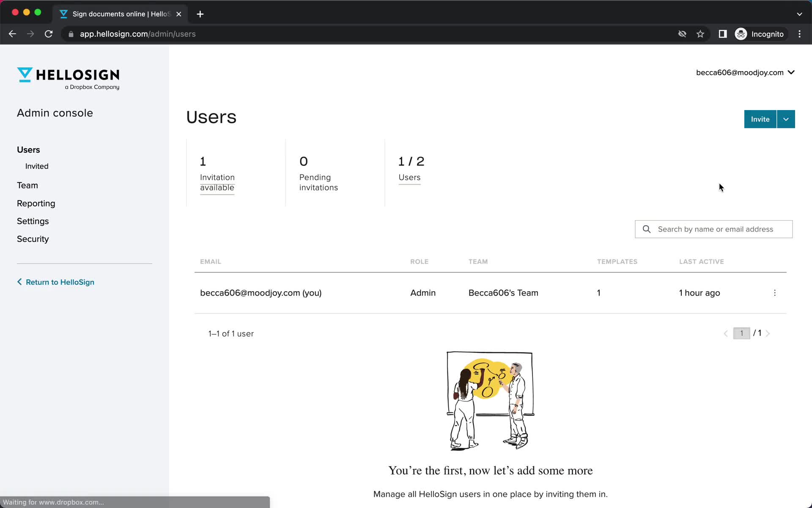
Task: Click the Invite button
Action: click(760, 119)
